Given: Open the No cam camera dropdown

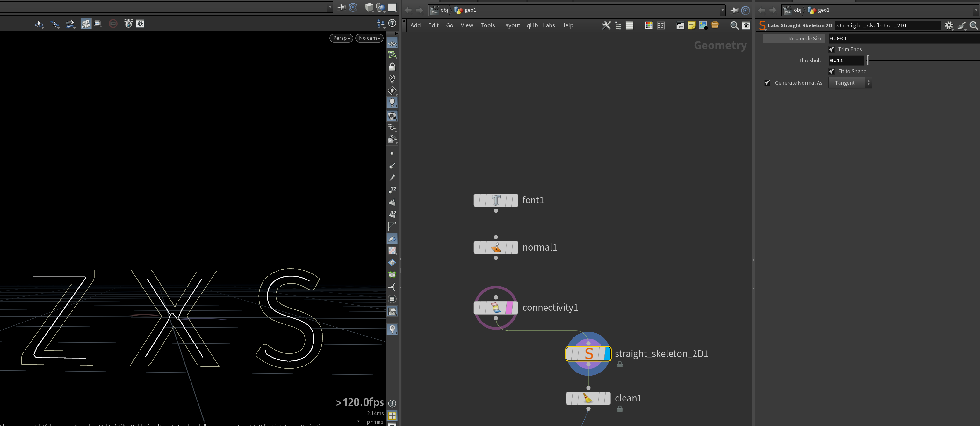Looking at the screenshot, I should [369, 38].
